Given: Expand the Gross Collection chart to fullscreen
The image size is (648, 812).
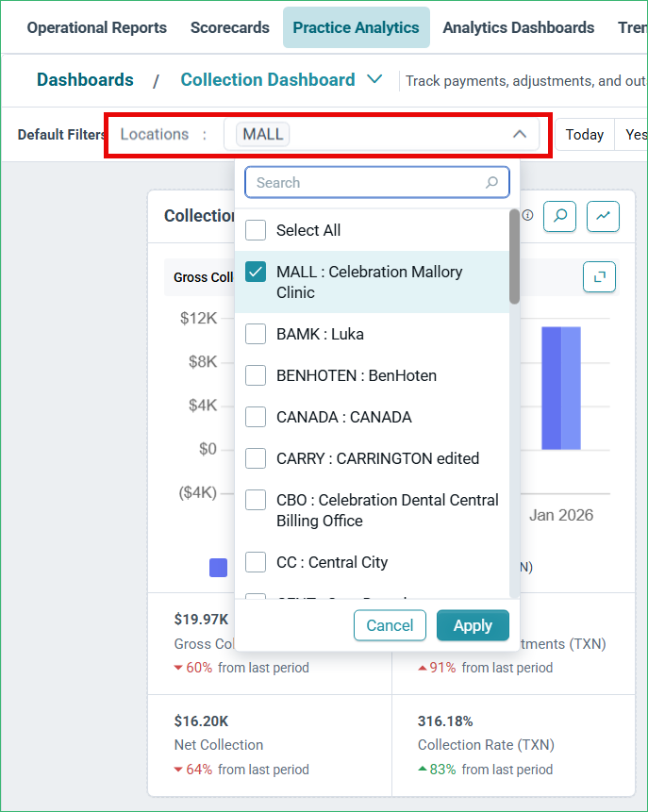Looking at the screenshot, I should pos(599,277).
